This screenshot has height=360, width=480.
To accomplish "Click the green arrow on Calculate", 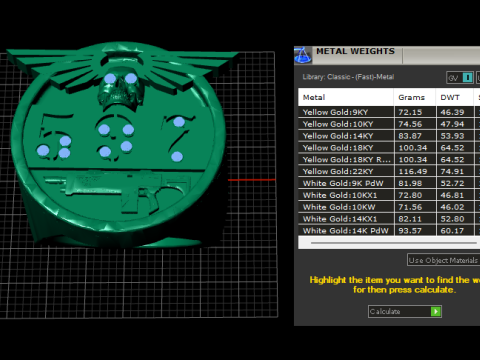I will coord(436,311).
